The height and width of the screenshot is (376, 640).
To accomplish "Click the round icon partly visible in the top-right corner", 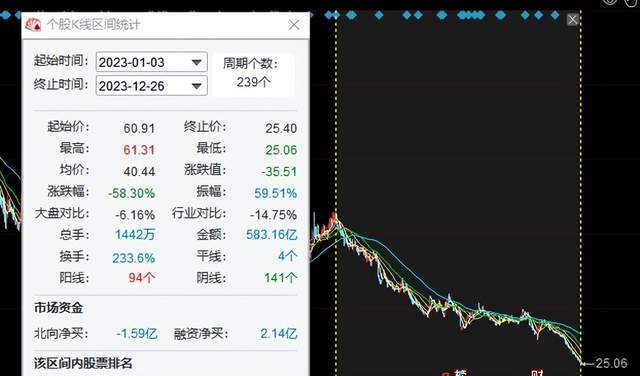I will click(x=610, y=2).
